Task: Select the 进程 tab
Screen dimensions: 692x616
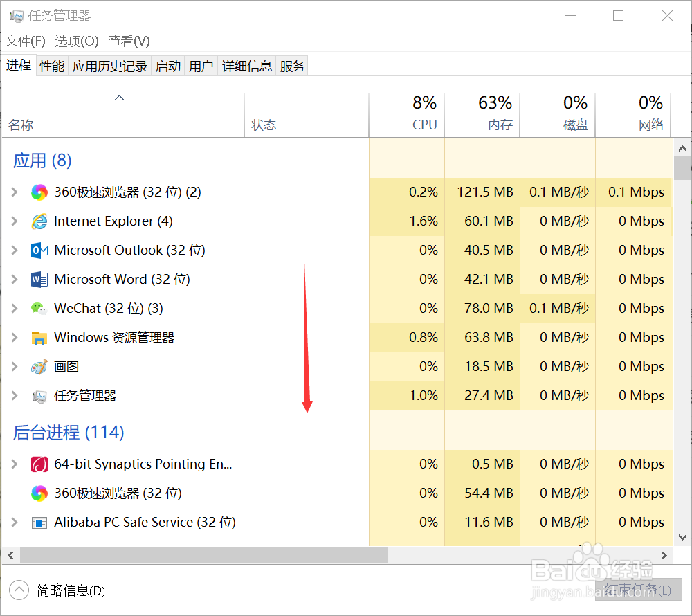Action: [x=19, y=65]
